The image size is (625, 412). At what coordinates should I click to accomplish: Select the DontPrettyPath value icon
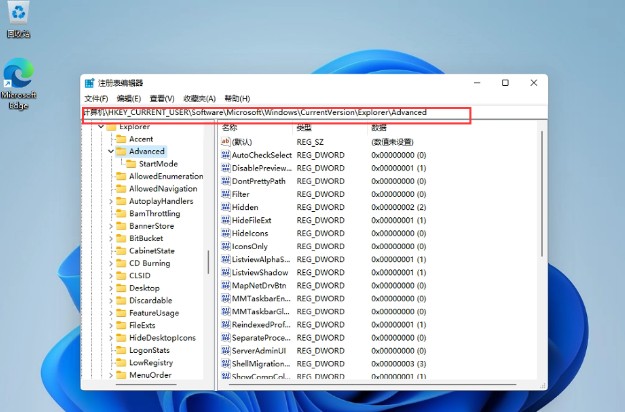[x=226, y=181]
